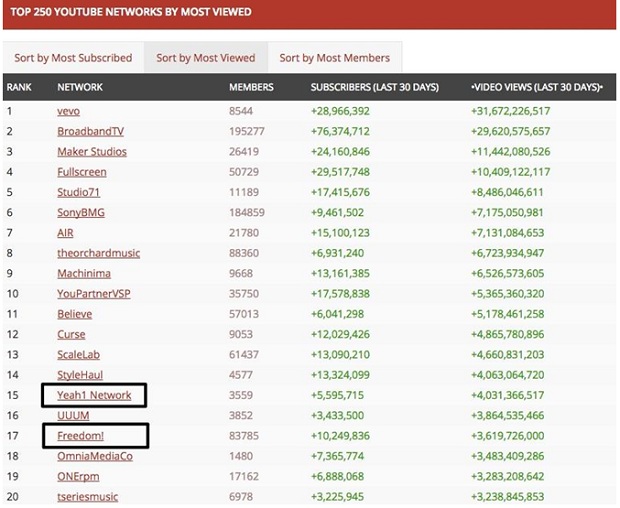The image size is (620, 508).
Task: Open the Studio71 link
Action: point(78,192)
